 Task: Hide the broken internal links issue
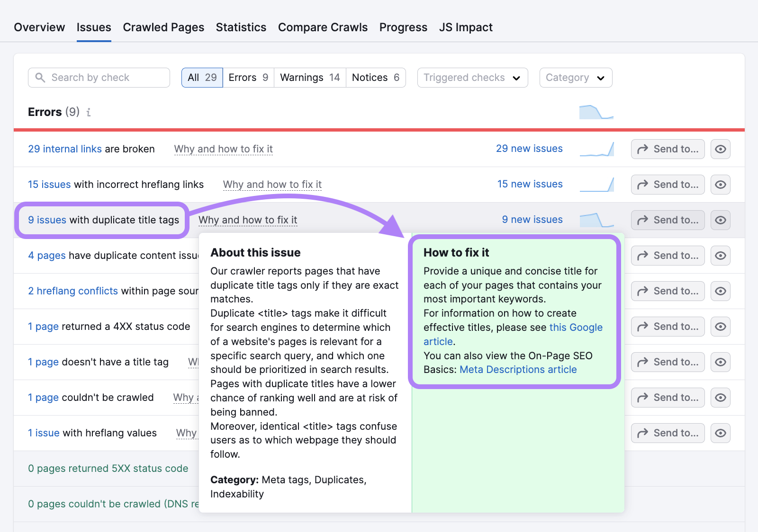(x=720, y=149)
